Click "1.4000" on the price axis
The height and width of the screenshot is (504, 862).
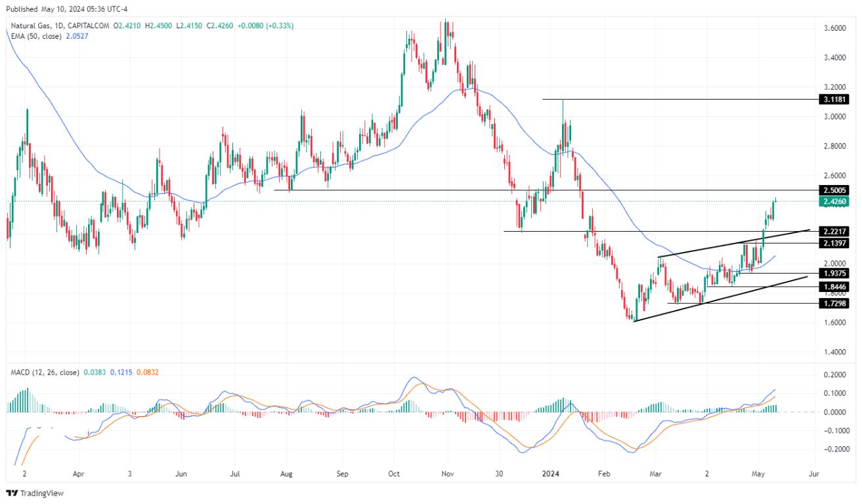click(x=835, y=352)
